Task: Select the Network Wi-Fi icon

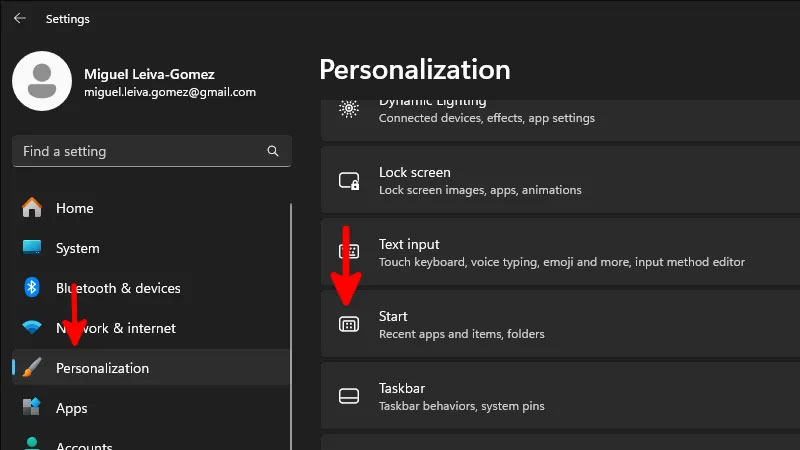Action: click(32, 327)
